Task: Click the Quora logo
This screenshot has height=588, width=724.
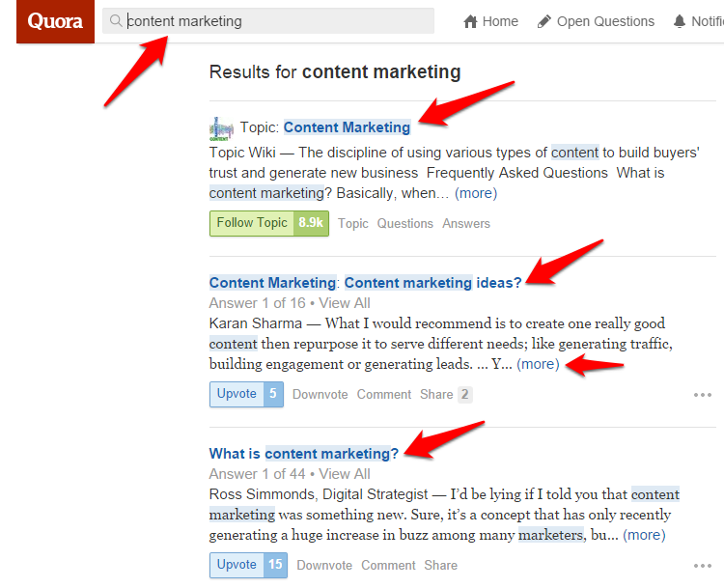Action: point(55,21)
